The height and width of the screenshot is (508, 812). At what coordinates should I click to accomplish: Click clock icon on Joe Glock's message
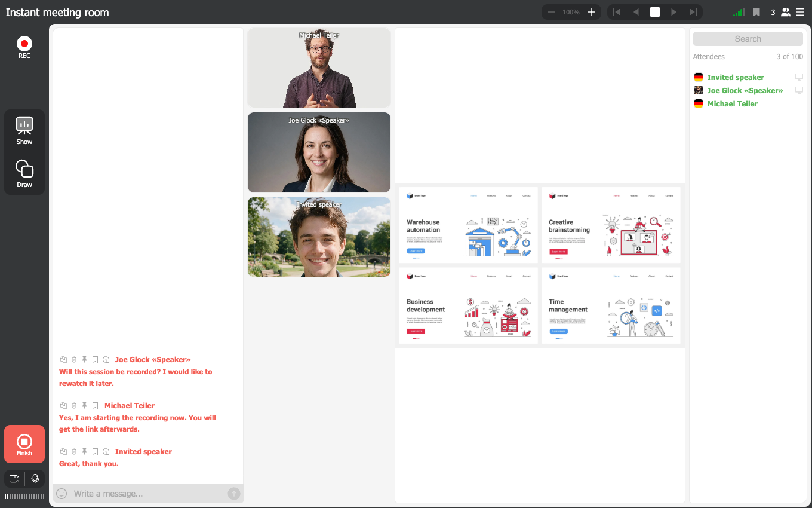pos(106,359)
